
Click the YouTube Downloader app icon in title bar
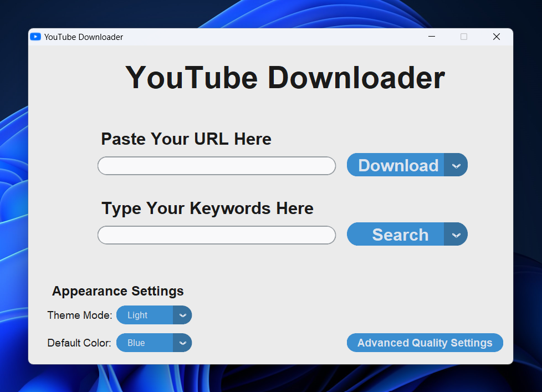tap(35, 37)
